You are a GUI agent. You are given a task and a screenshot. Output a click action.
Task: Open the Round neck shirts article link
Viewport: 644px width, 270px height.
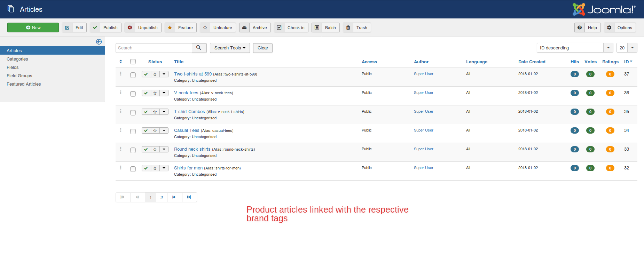(192, 149)
